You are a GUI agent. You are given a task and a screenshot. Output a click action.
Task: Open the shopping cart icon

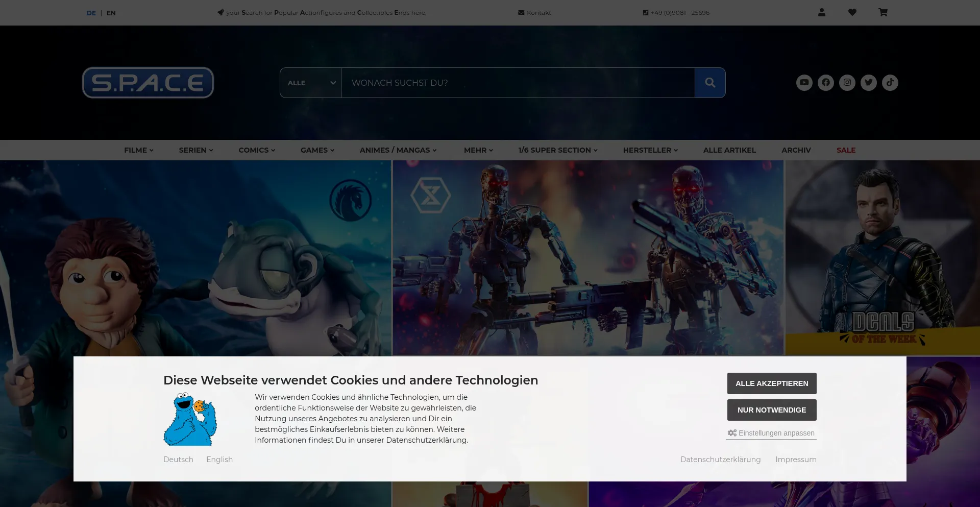click(883, 12)
